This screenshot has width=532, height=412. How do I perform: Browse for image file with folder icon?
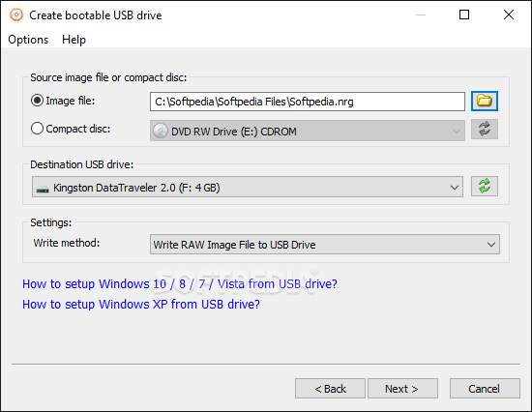(485, 101)
